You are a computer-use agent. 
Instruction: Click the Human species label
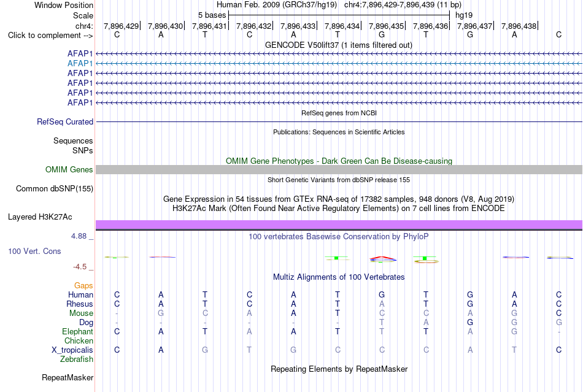click(80, 294)
